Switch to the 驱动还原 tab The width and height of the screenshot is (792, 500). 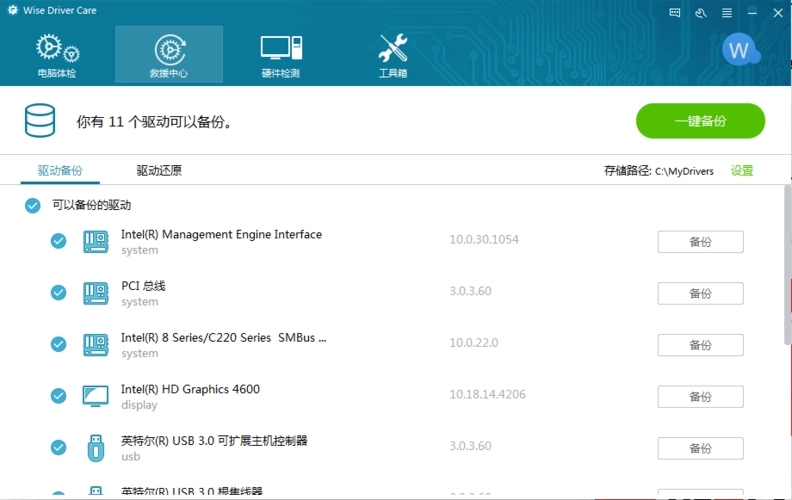tap(159, 171)
